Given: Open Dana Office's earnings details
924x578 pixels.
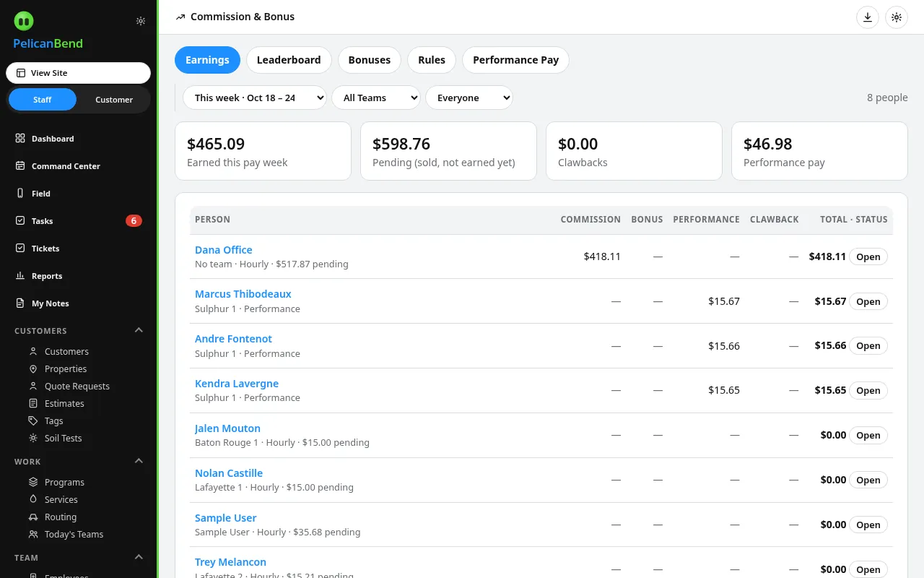Looking at the screenshot, I should point(224,250).
